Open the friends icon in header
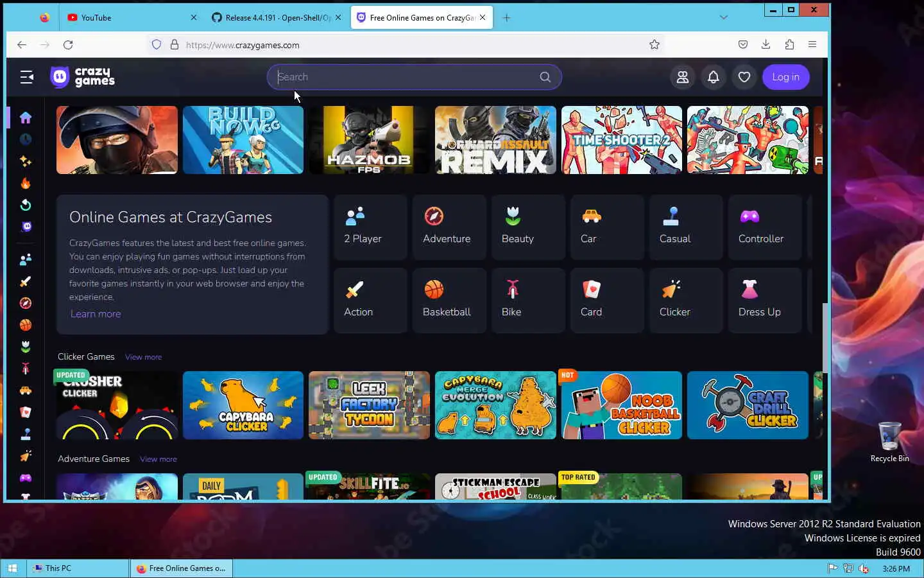 [683, 77]
